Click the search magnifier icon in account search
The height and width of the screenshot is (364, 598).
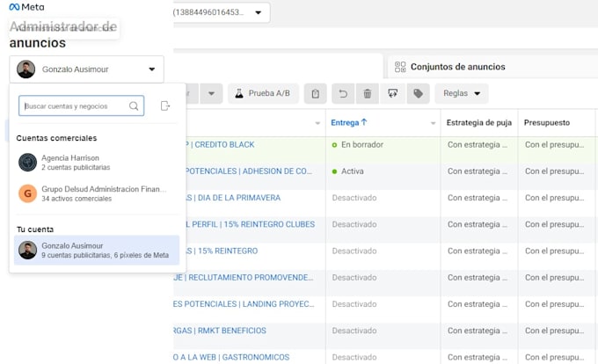(134, 106)
